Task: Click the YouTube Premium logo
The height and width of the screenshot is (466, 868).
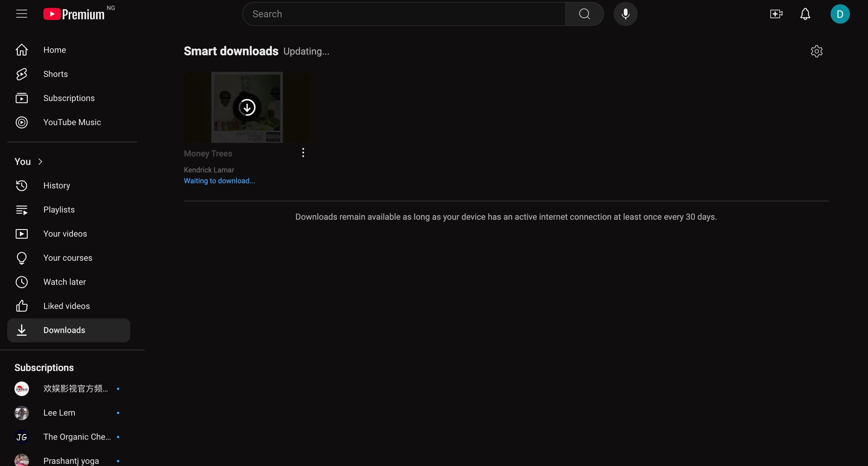Action: pos(74,14)
